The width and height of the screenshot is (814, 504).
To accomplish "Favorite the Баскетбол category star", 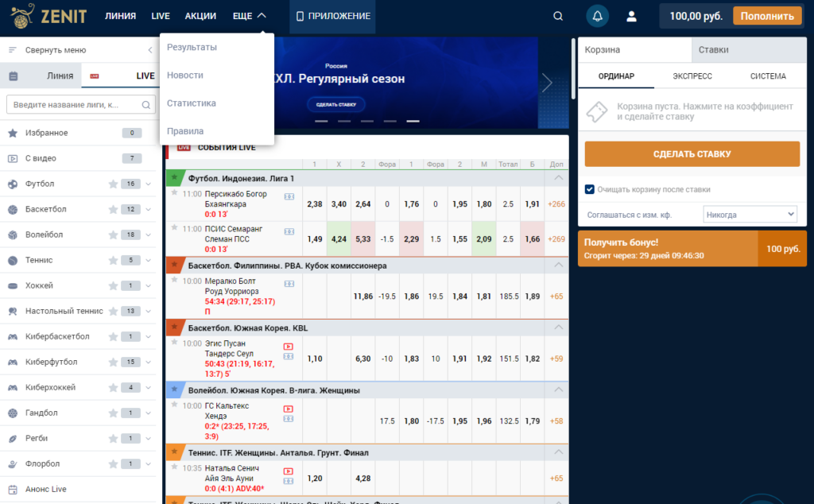I will pyautogui.click(x=113, y=209).
